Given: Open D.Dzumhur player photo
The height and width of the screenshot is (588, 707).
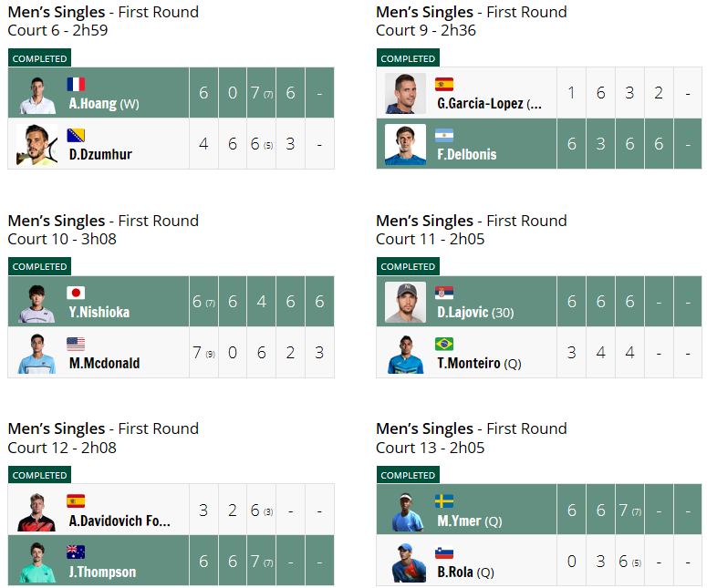Looking at the screenshot, I should coord(37,145).
